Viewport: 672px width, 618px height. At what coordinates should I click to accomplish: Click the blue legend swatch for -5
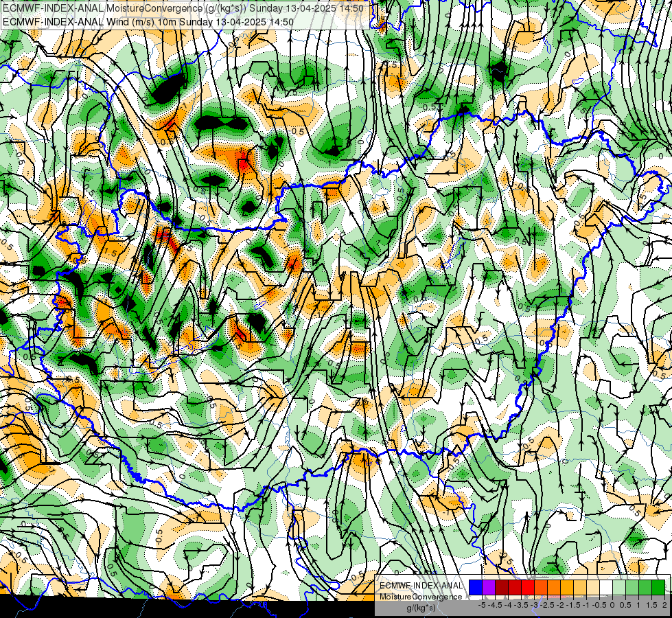[x=476, y=587]
